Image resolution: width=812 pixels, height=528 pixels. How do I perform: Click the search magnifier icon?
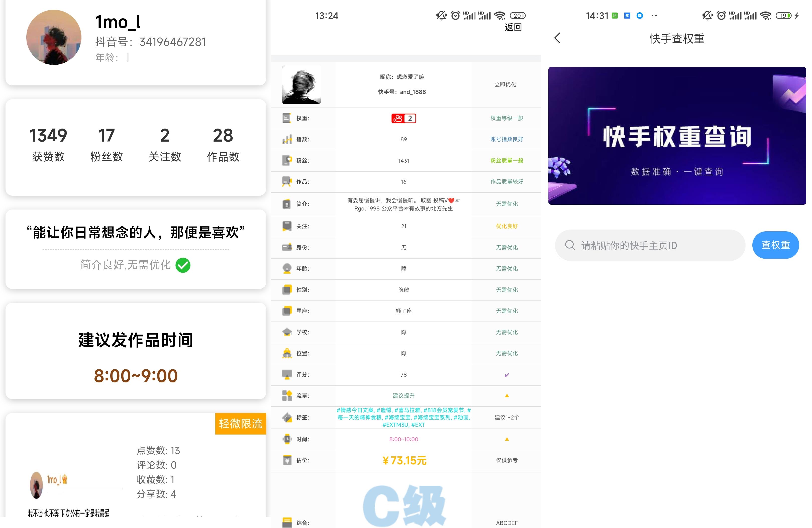(x=570, y=245)
